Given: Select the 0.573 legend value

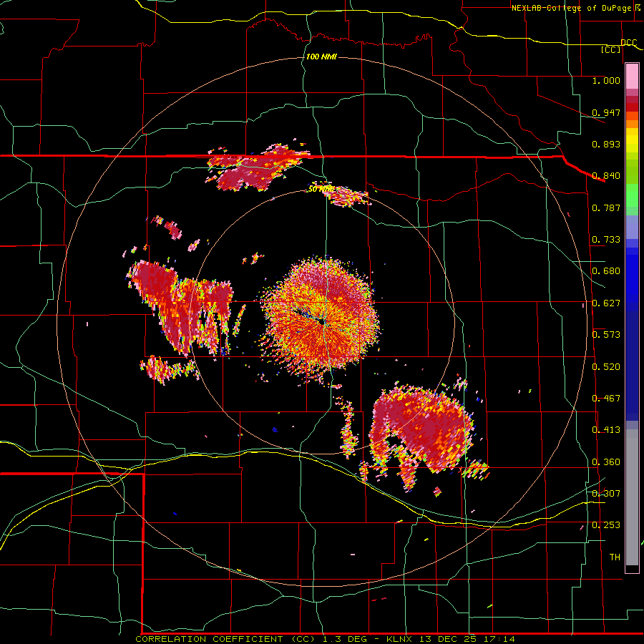Looking at the screenshot, I should pyautogui.click(x=606, y=335).
